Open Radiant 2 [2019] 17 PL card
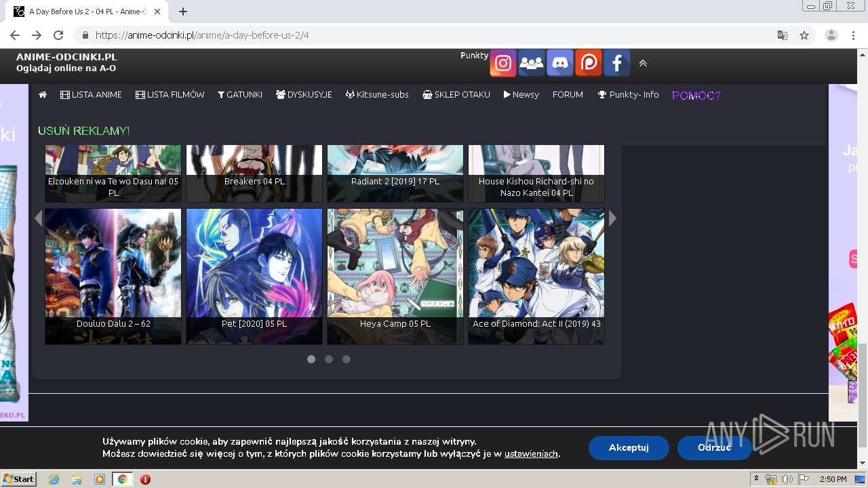This screenshot has width=868, height=488. pyautogui.click(x=395, y=174)
